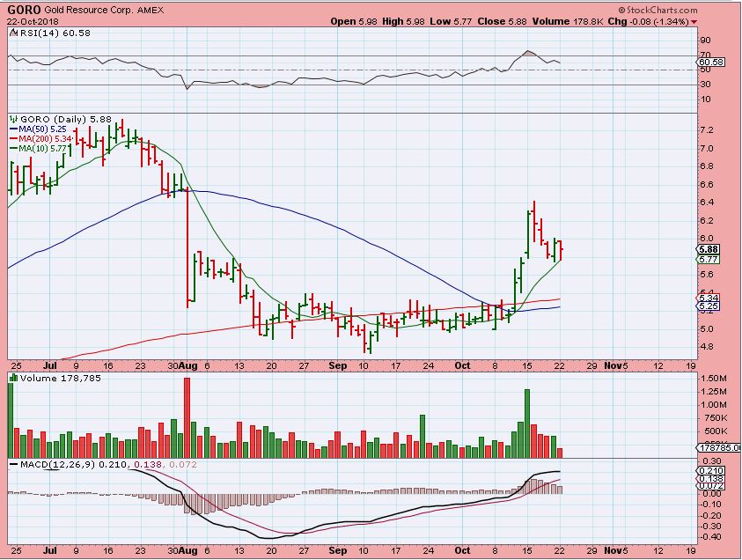Click the Aug label on the price panel date axis
The height and width of the screenshot is (560, 742).
(x=189, y=366)
